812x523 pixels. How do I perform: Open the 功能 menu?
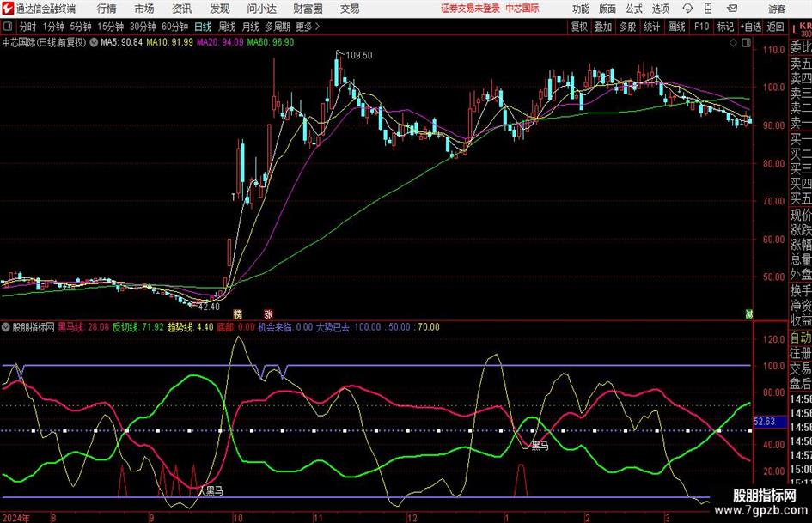coord(581,9)
